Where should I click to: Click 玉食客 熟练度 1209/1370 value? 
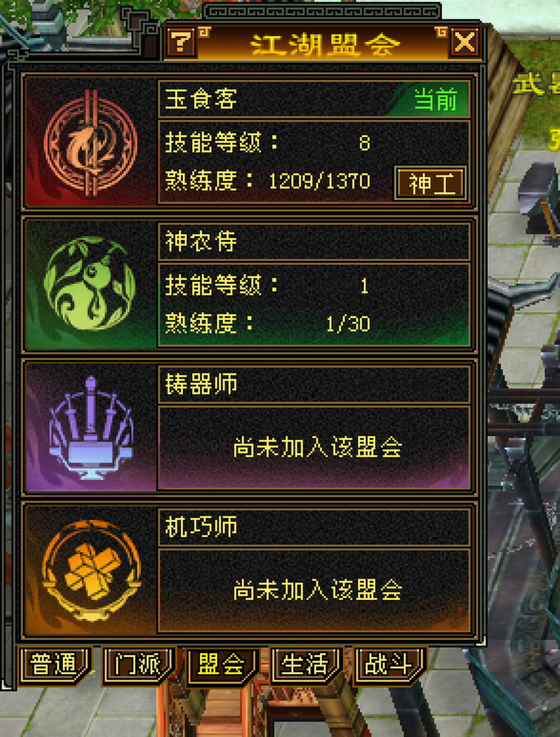pos(319,181)
